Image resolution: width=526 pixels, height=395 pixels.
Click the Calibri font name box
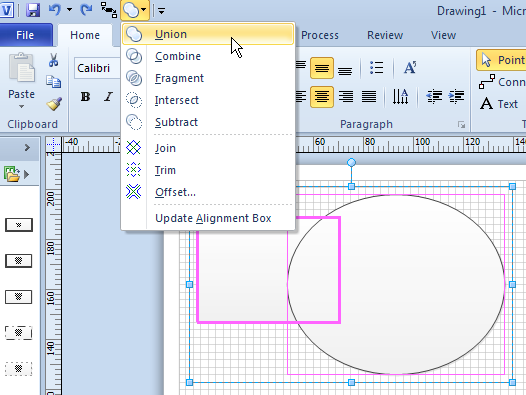click(x=97, y=68)
